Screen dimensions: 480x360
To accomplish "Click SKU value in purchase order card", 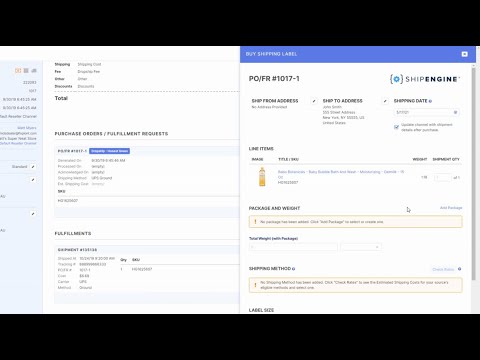I will 68,201.
